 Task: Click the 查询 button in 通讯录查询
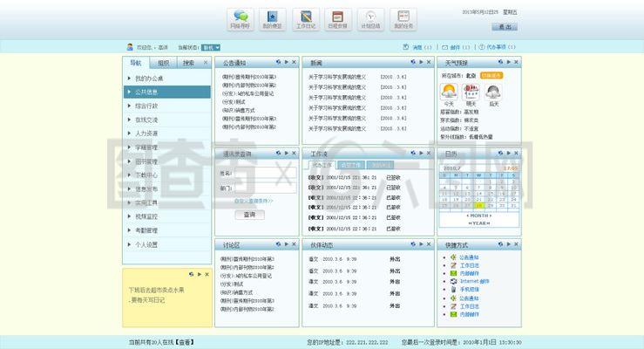pyautogui.click(x=249, y=214)
